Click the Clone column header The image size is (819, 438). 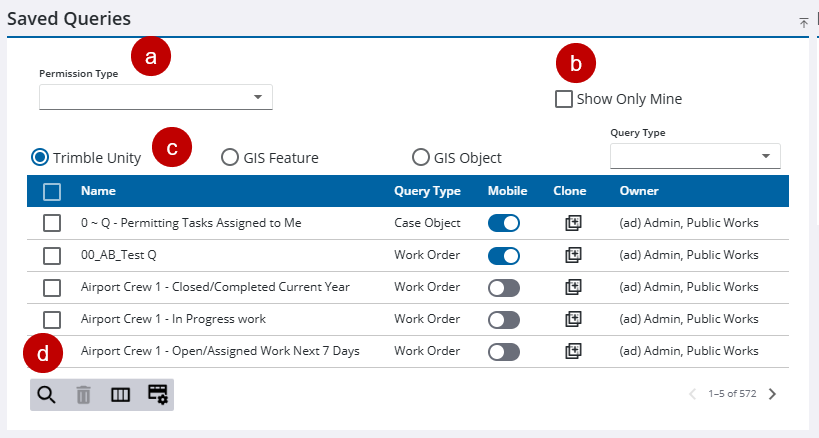pos(569,191)
